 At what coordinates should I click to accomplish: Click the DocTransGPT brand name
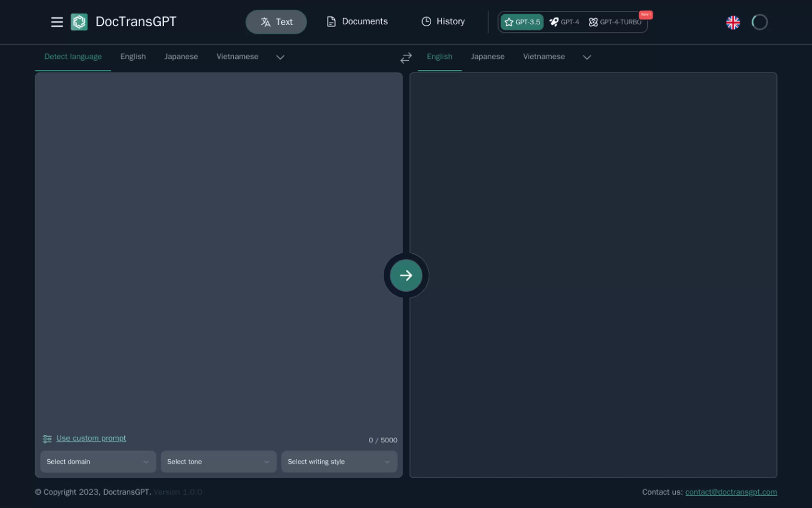click(136, 22)
